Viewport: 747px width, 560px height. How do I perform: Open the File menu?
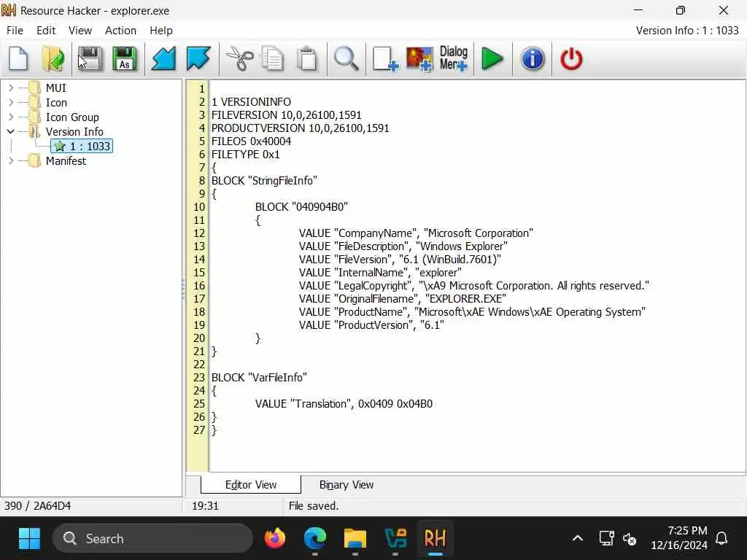pyautogui.click(x=15, y=31)
